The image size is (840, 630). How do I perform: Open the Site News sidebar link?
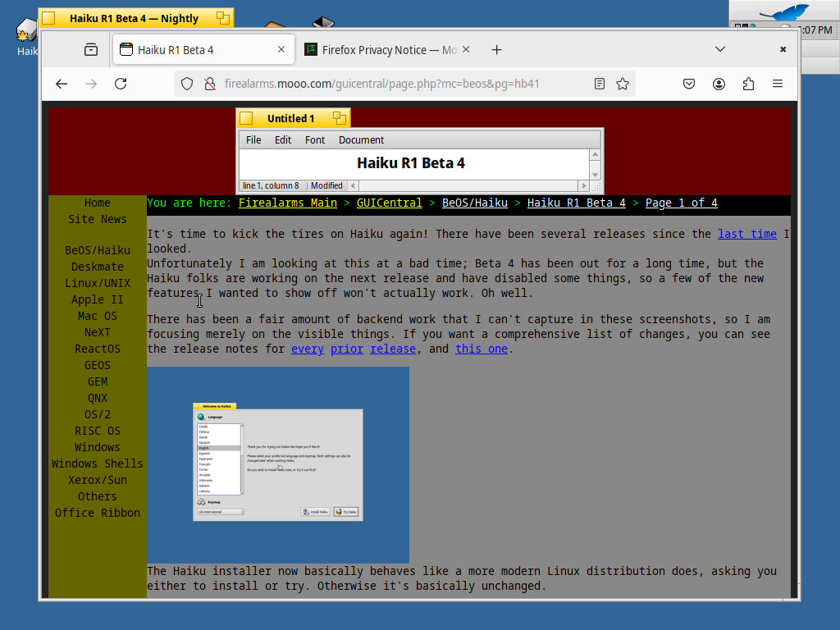[98, 220]
